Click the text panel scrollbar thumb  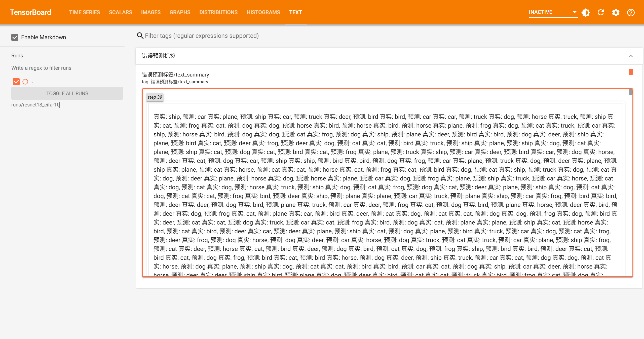(x=630, y=92)
